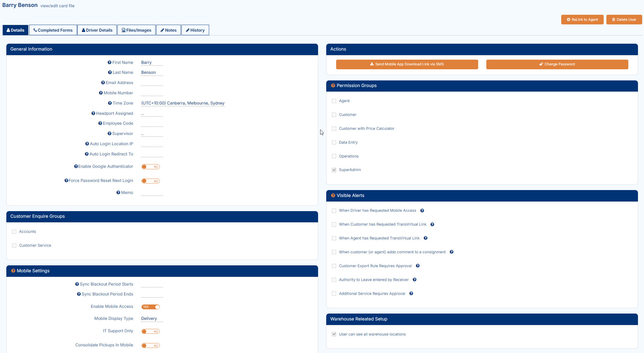Click help icon next to First Name
644x353 pixels.
click(x=110, y=62)
